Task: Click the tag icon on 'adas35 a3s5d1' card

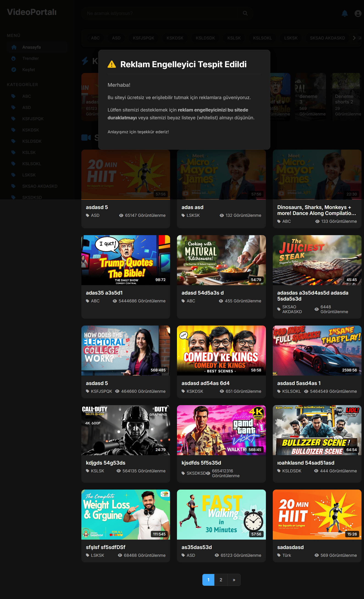Action: point(88,301)
